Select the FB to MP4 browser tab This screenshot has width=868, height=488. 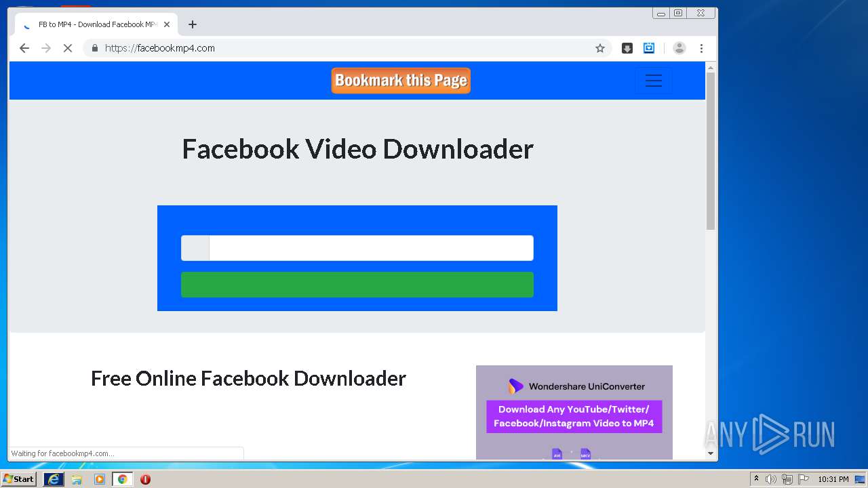[x=96, y=24]
